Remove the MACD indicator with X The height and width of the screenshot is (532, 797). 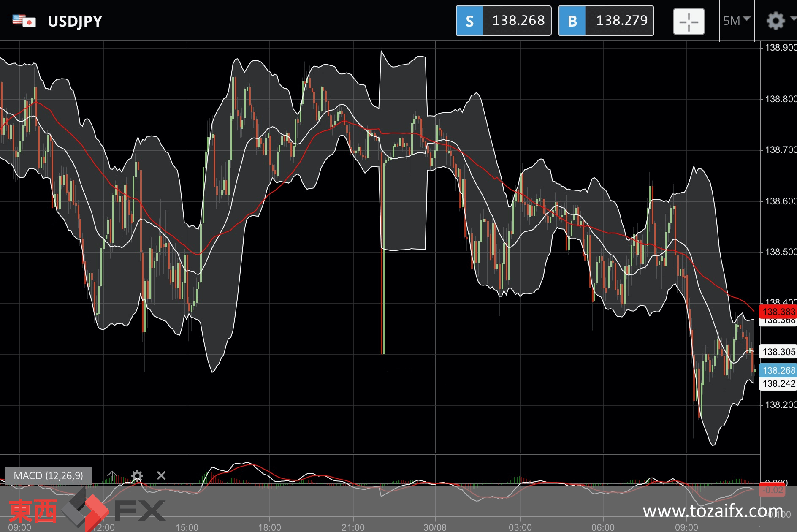click(x=161, y=475)
